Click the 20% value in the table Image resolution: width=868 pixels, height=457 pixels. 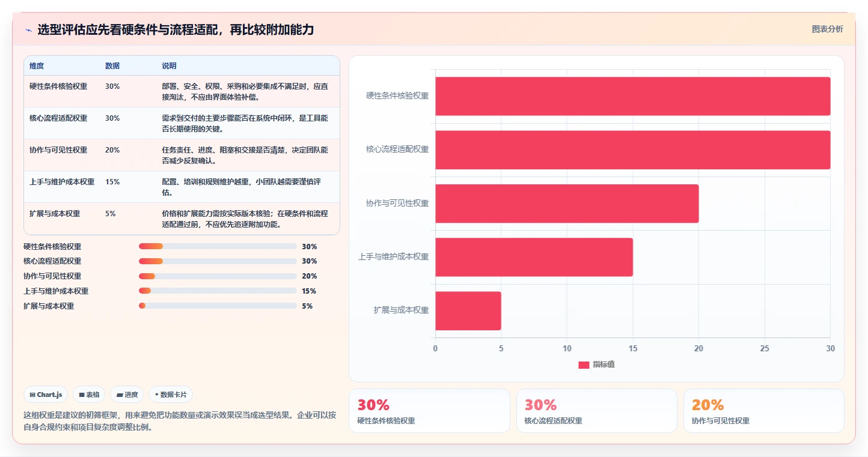[112, 150]
